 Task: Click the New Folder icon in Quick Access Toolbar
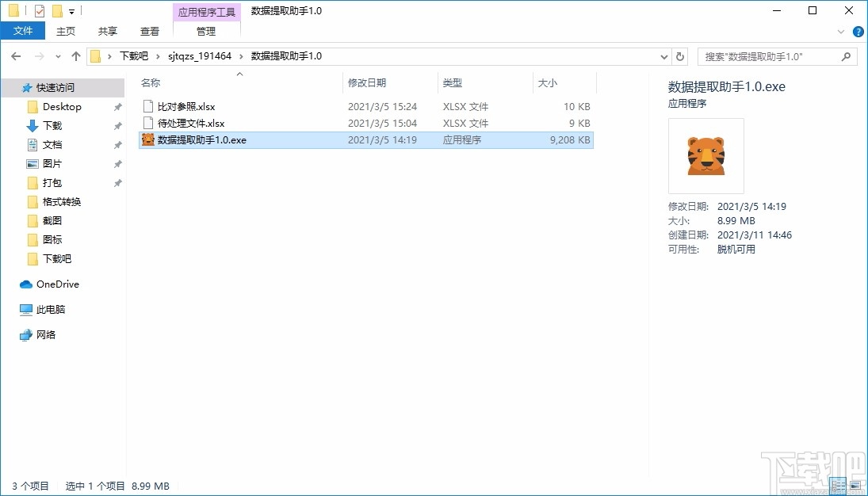point(57,10)
